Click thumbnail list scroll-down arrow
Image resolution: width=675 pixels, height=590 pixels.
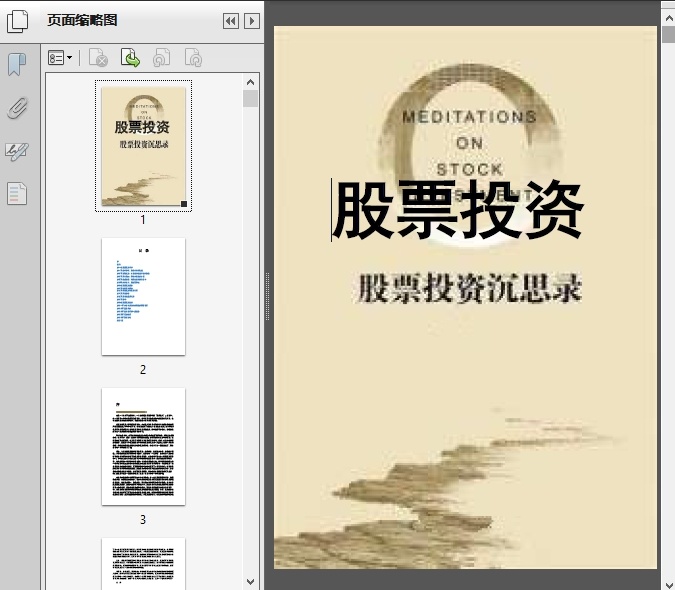(x=251, y=582)
